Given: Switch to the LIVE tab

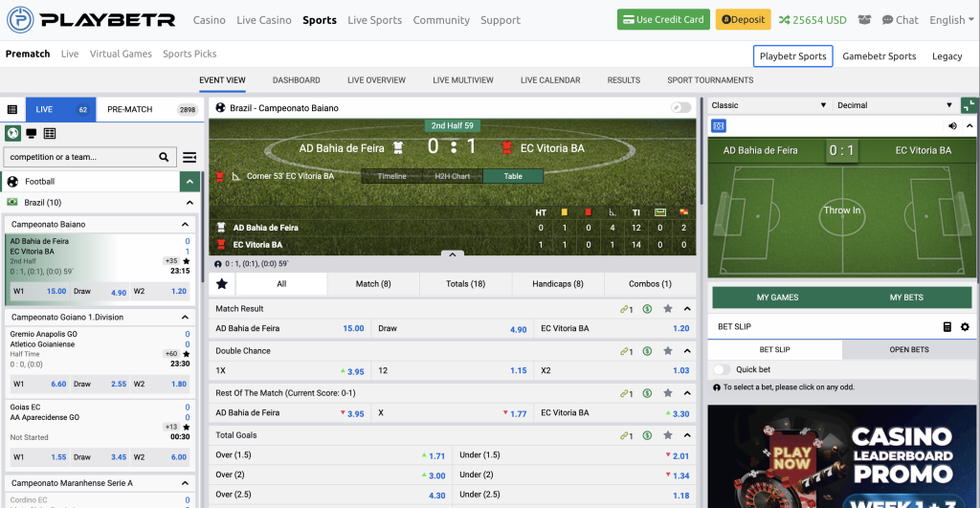Looking at the screenshot, I should [x=60, y=109].
